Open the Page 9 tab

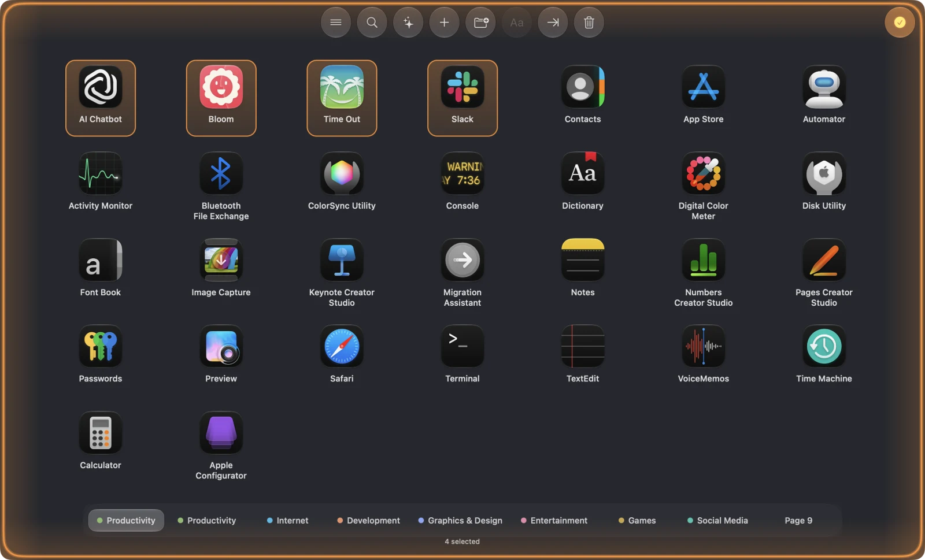click(x=798, y=521)
